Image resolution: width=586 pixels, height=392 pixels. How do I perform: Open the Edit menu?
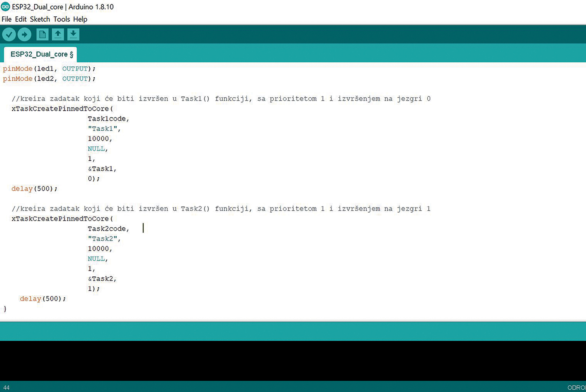coord(21,19)
